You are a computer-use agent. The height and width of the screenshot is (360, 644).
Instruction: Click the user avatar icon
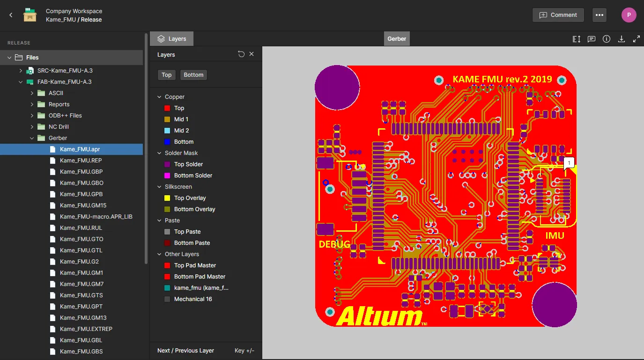[x=629, y=15]
